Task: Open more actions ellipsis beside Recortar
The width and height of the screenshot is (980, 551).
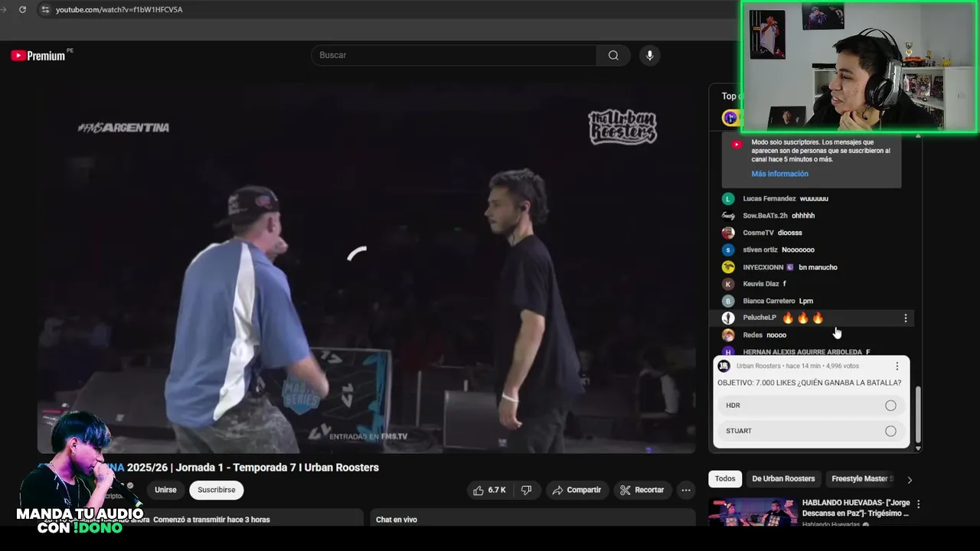Action: [x=686, y=490]
